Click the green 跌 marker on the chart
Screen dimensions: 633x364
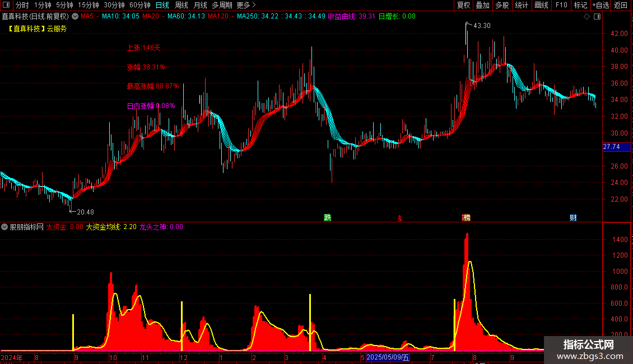(327, 217)
